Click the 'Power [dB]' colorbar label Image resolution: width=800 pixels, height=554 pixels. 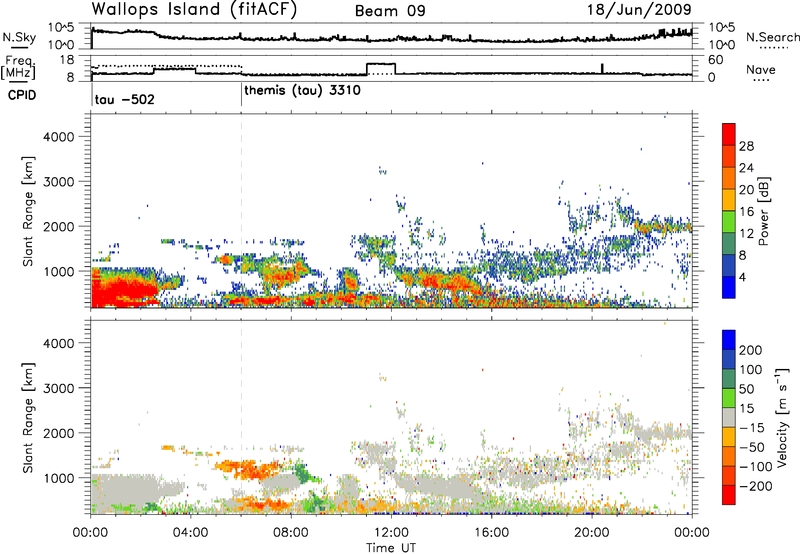pyautogui.click(x=764, y=211)
